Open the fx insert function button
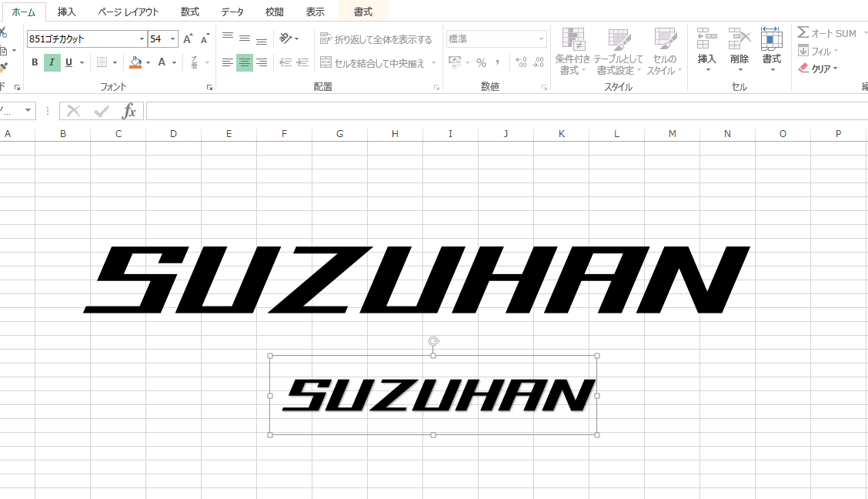The height and width of the screenshot is (499, 868). (129, 110)
